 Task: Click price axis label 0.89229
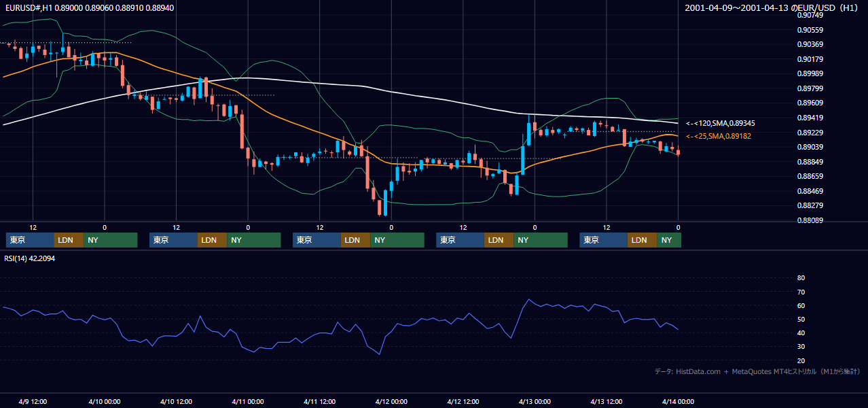pos(810,133)
